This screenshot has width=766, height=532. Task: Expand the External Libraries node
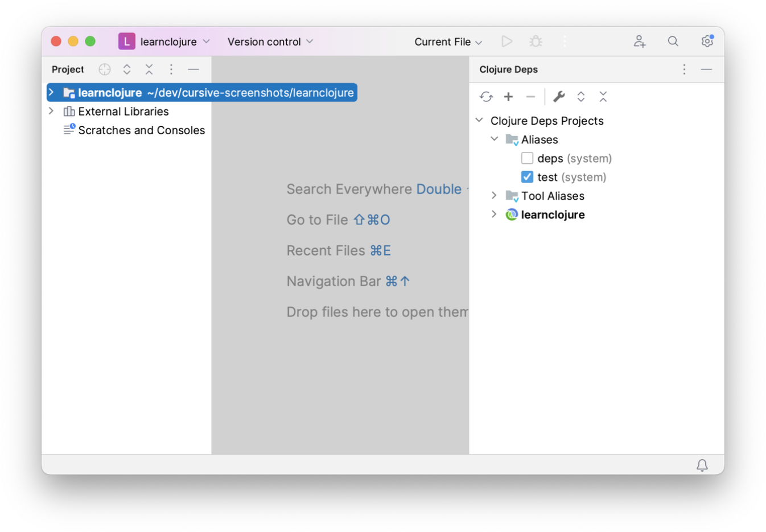coord(51,111)
